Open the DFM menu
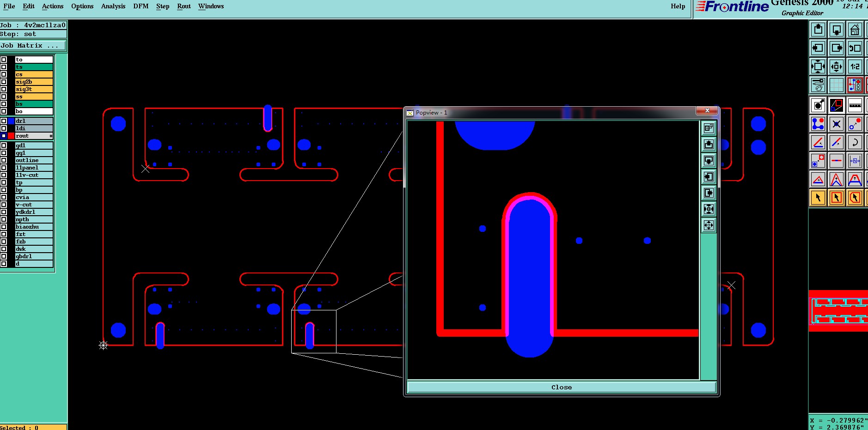This screenshot has width=868, height=430. (141, 6)
